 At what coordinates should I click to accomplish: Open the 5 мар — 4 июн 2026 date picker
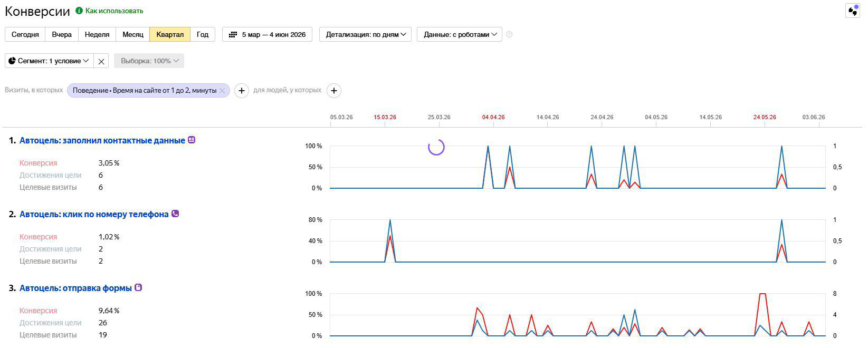coord(268,34)
